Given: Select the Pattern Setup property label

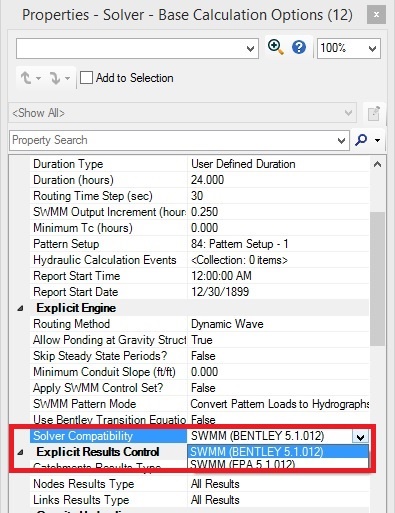Looking at the screenshot, I should point(66,244).
